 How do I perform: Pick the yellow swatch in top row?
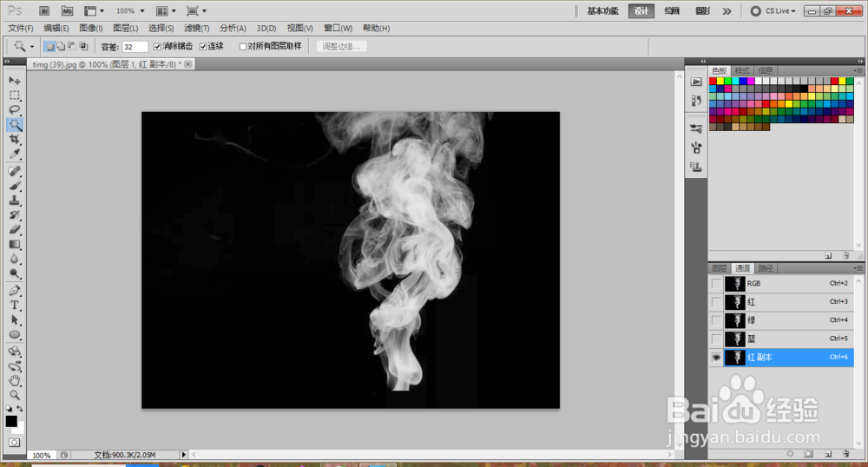pos(720,82)
